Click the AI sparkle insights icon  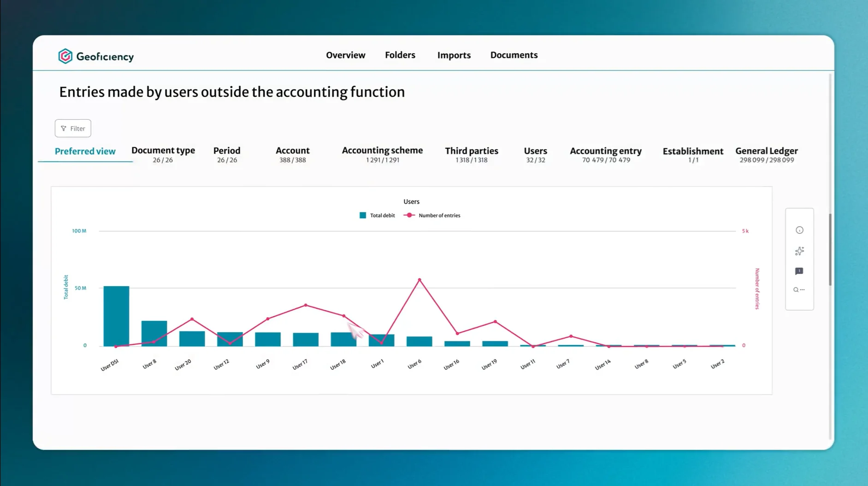coord(799,251)
